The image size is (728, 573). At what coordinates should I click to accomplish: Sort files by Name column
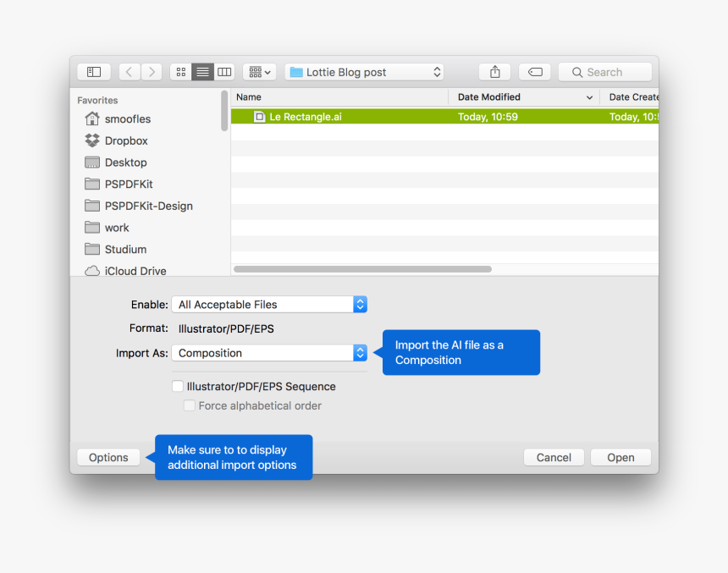click(x=339, y=97)
